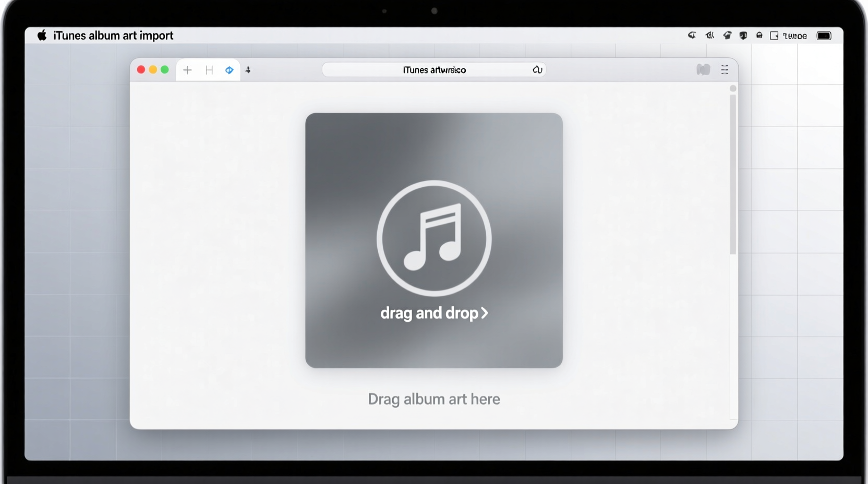Click the gray album art drop zone

pos(434,240)
